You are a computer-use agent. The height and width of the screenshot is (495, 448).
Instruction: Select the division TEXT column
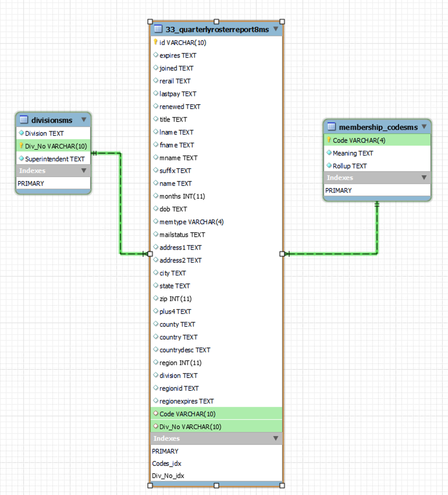(217, 376)
